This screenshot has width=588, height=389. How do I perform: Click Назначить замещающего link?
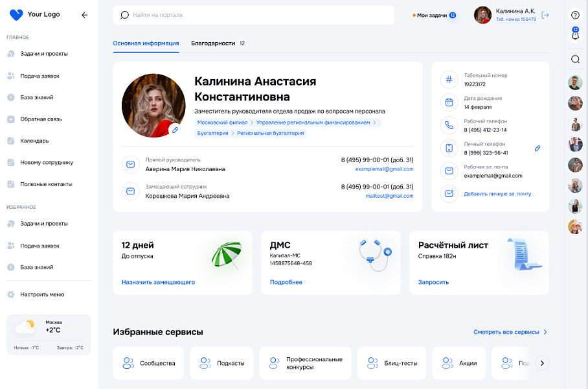click(x=158, y=281)
